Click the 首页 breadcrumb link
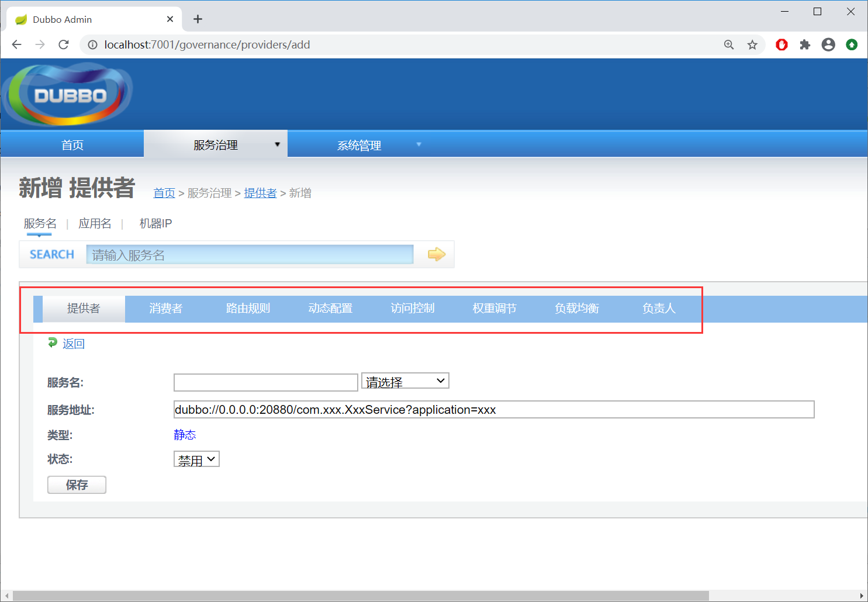 164,193
